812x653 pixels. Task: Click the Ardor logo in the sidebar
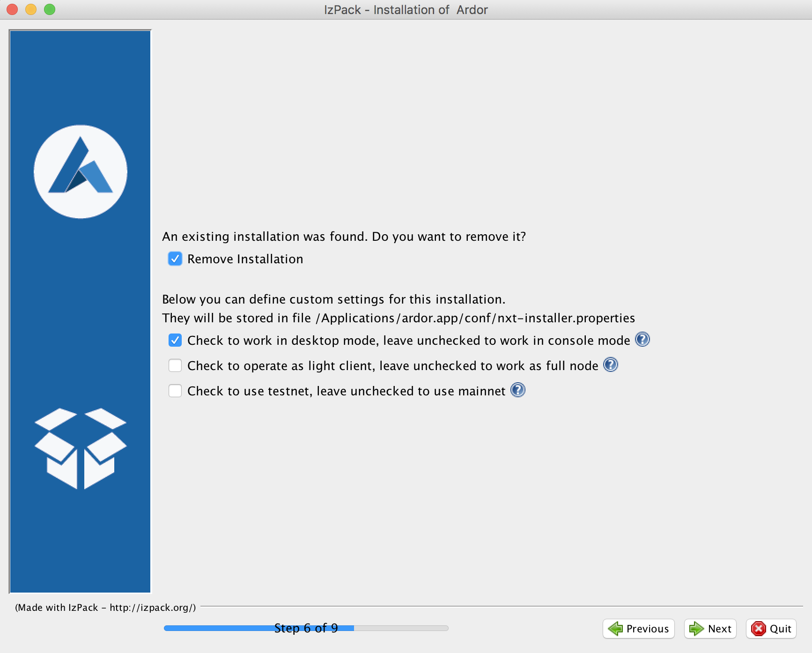pos(81,171)
